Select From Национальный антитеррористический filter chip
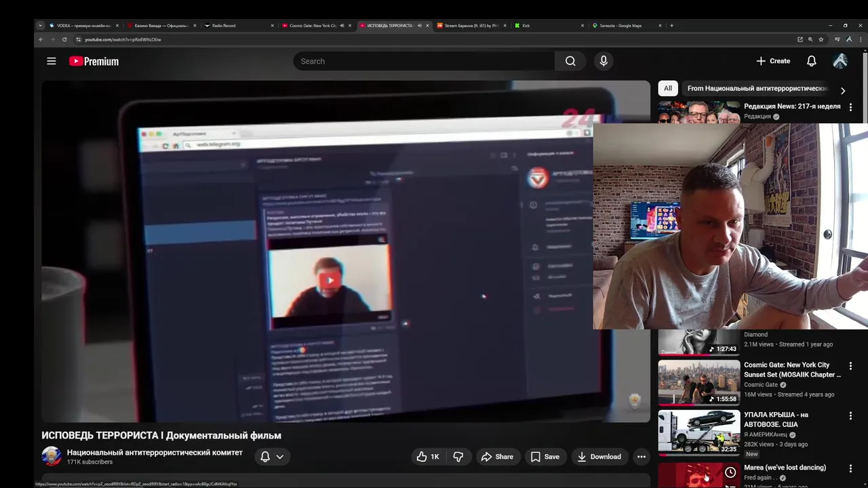The width and height of the screenshot is (868, 488). (x=757, y=88)
